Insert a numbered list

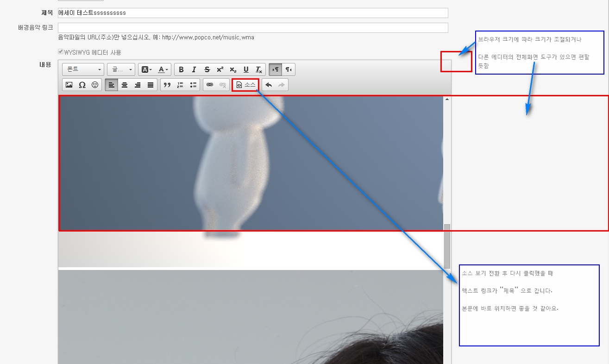tap(180, 85)
